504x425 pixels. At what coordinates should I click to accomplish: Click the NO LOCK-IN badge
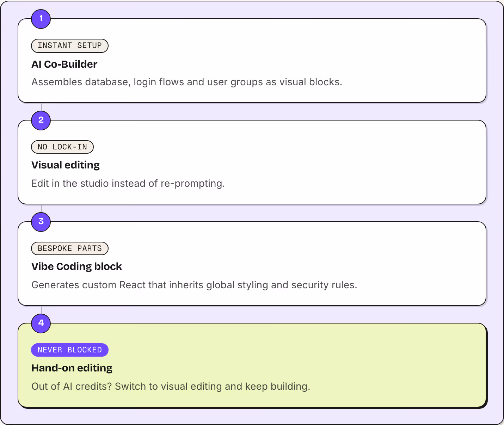tap(62, 147)
